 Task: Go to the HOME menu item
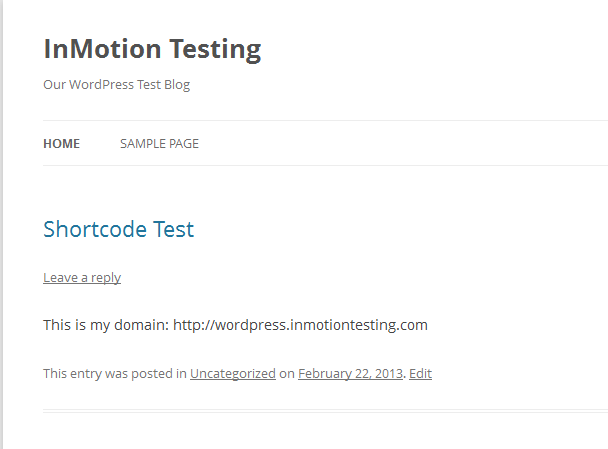click(x=61, y=144)
